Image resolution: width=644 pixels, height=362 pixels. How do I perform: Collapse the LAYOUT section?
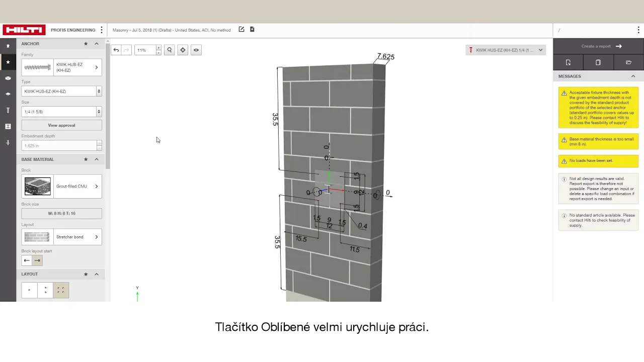(x=97, y=274)
